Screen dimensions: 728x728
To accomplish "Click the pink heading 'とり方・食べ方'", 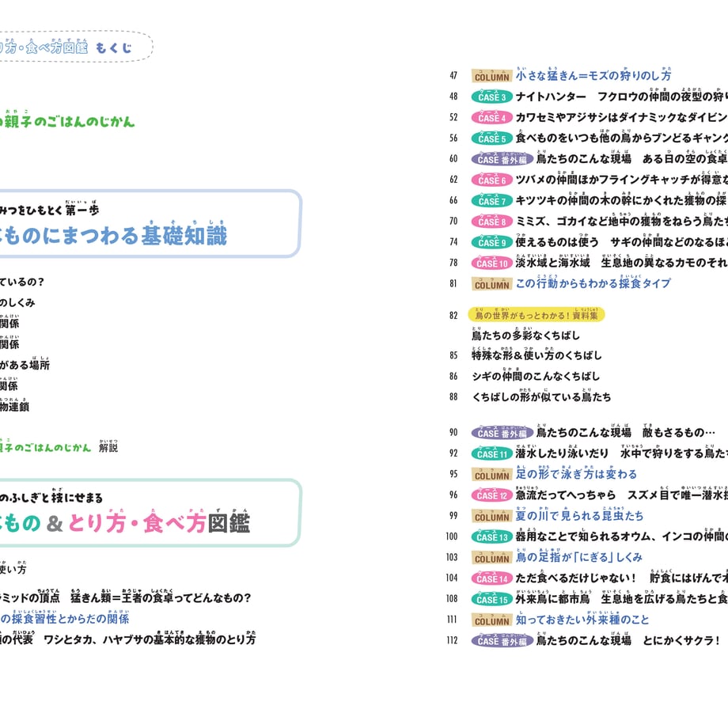I will point(137,523).
